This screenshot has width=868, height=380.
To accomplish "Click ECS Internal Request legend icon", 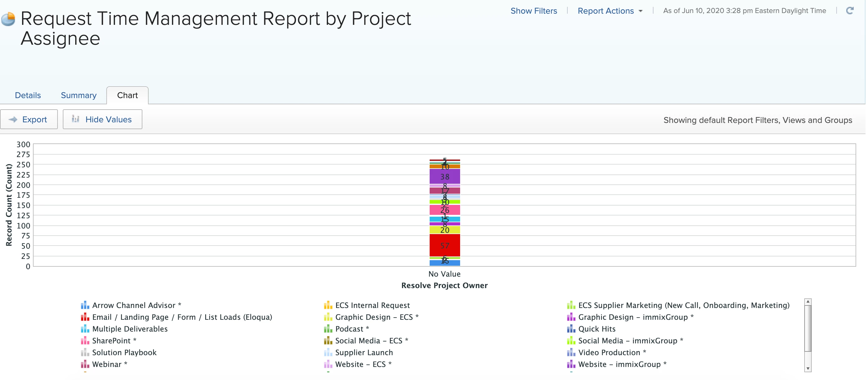I will [328, 305].
